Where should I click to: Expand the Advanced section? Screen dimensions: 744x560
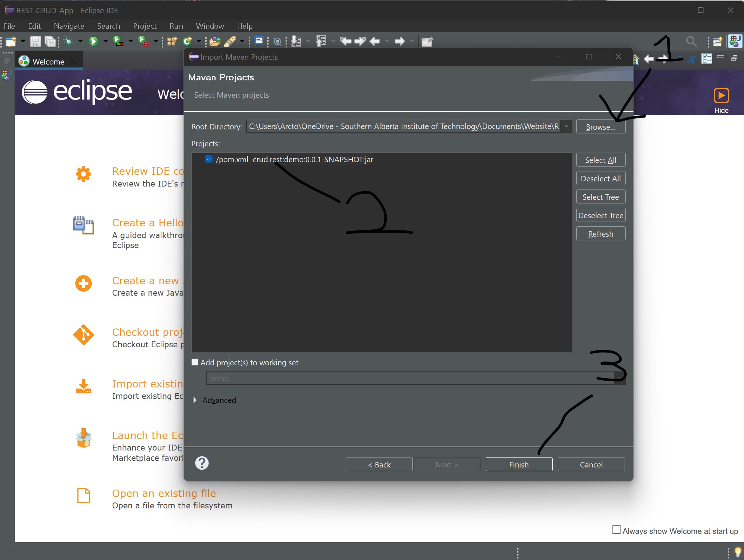tap(195, 400)
